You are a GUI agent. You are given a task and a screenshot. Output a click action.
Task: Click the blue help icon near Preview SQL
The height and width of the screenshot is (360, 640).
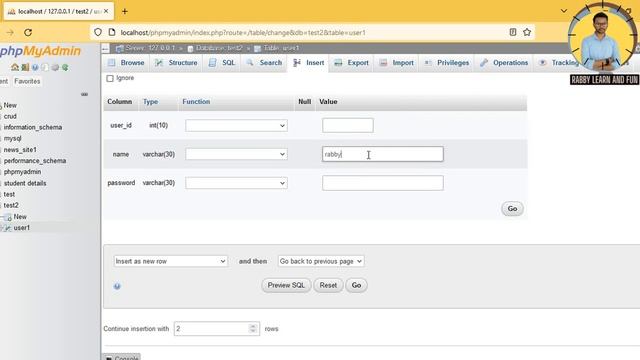point(117,286)
